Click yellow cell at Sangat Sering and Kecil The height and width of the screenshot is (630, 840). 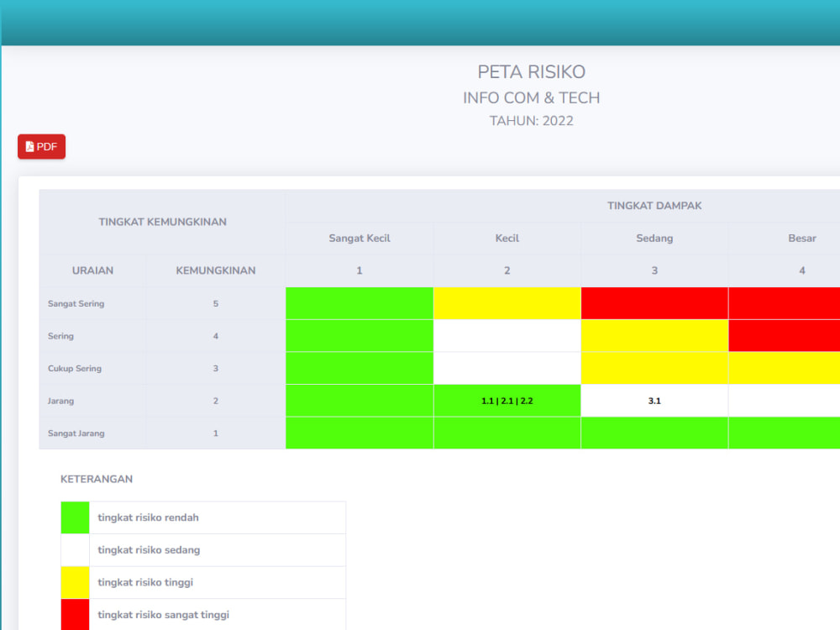(507, 303)
